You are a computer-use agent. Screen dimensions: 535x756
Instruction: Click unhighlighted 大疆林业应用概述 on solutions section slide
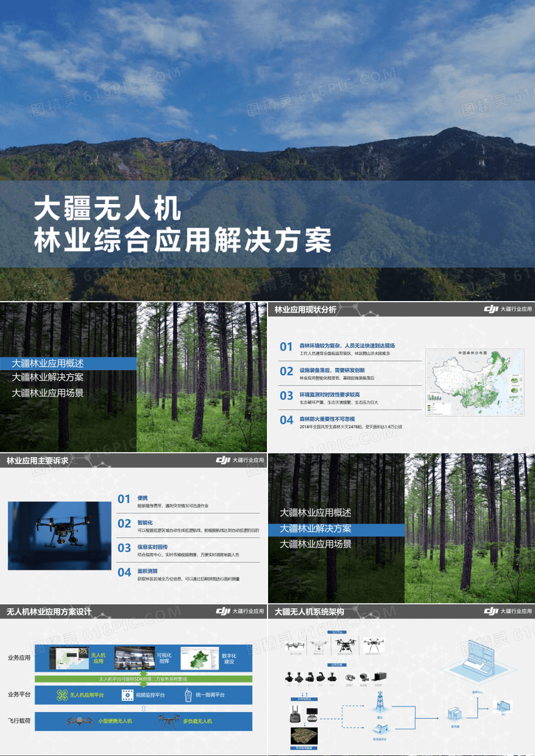coord(316,512)
